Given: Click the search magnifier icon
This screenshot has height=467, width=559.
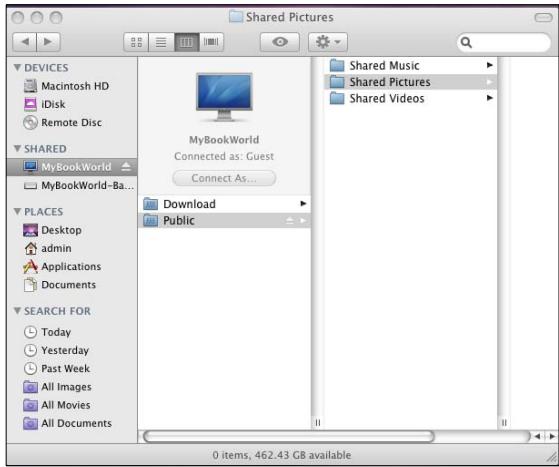Looking at the screenshot, I should [466, 42].
